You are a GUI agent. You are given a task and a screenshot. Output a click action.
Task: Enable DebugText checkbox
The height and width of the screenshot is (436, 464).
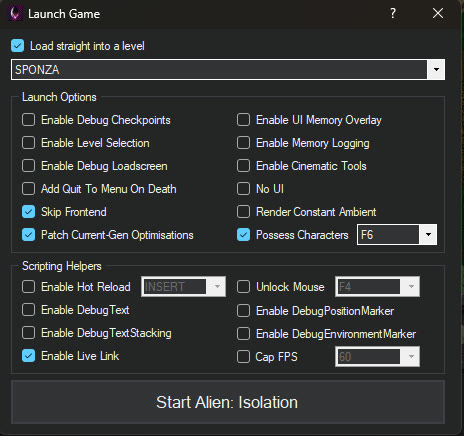28,310
